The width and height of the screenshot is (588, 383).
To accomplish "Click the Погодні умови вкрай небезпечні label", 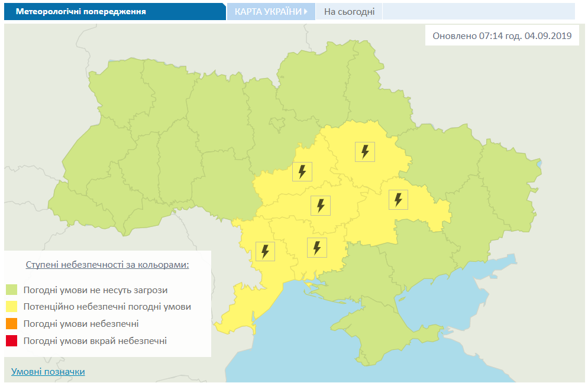I will [x=95, y=340].
